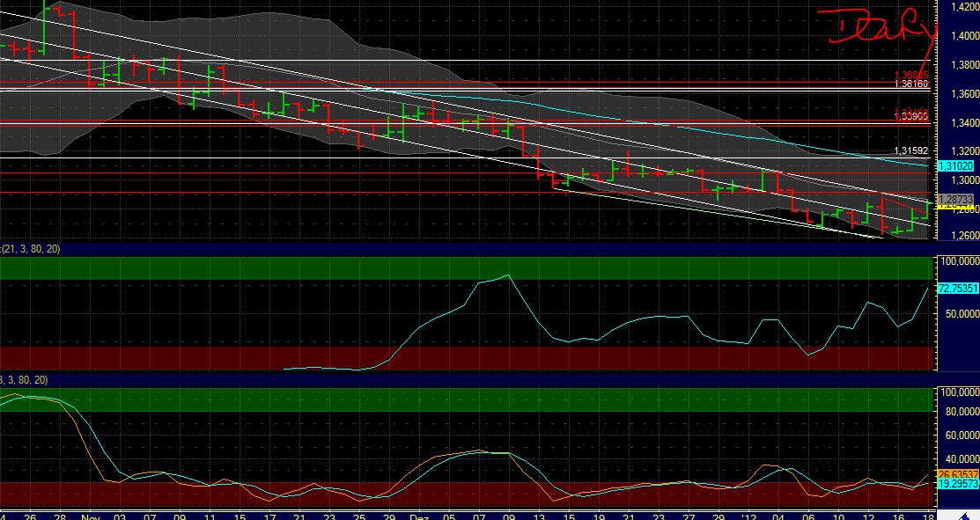The height and width of the screenshot is (520, 980).
Task: Select the most recent green candlestick
Action: point(925,211)
